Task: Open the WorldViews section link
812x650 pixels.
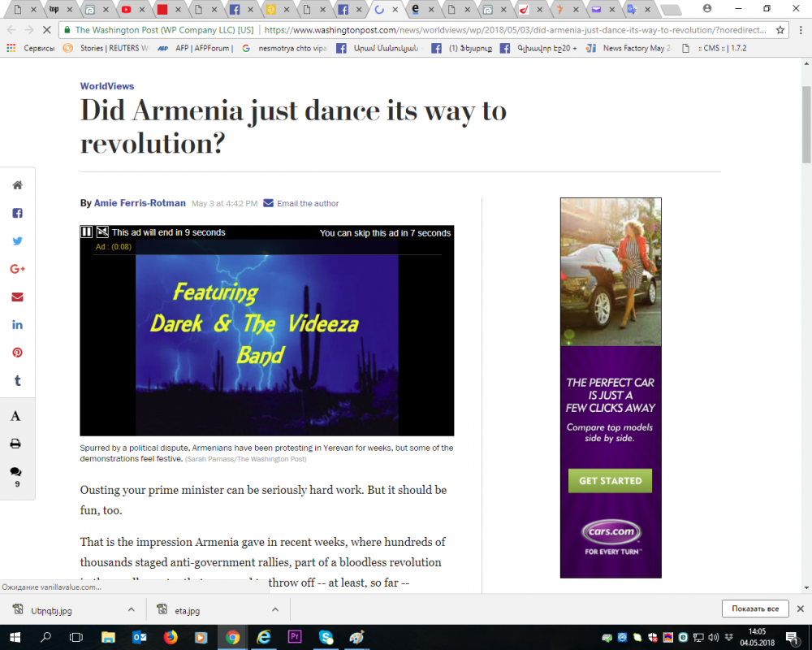Action: coord(106,86)
